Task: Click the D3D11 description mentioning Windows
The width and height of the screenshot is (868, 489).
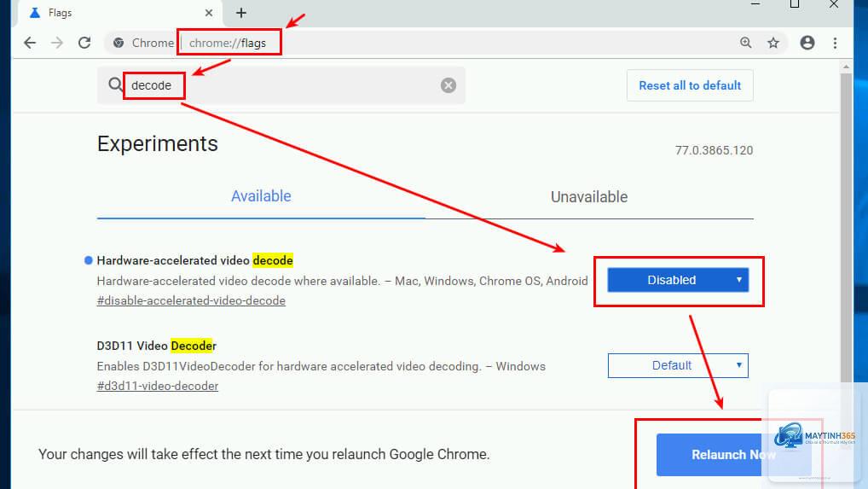Action: pyautogui.click(x=321, y=366)
